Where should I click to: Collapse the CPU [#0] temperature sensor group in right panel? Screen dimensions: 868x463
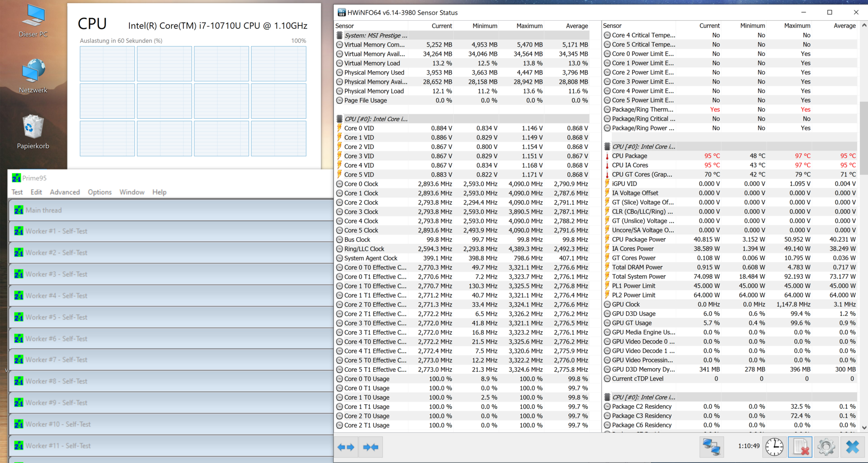[730, 146]
